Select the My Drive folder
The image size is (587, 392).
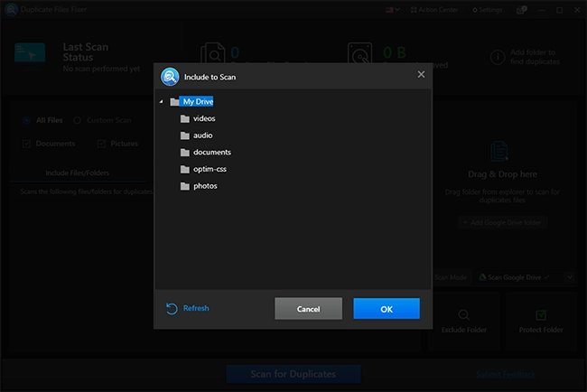click(198, 101)
